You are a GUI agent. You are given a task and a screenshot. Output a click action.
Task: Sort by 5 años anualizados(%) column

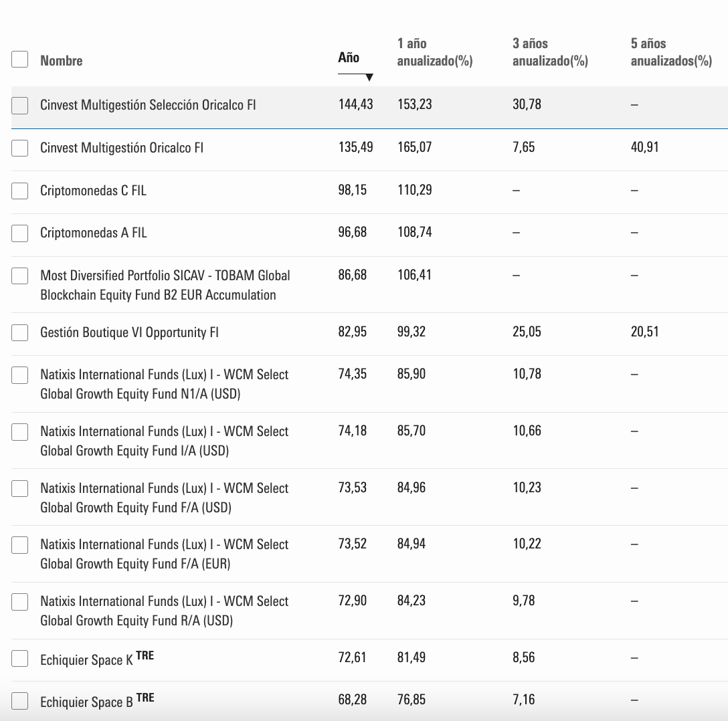point(671,52)
